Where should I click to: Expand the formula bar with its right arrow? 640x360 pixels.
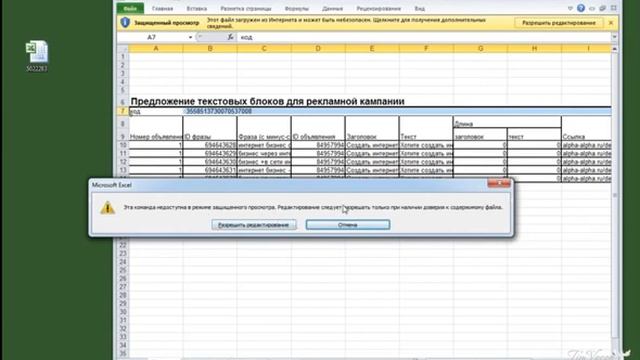614,37
